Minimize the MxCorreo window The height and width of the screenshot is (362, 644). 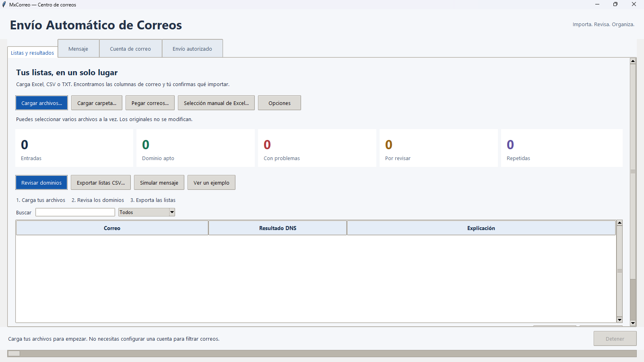597,4
